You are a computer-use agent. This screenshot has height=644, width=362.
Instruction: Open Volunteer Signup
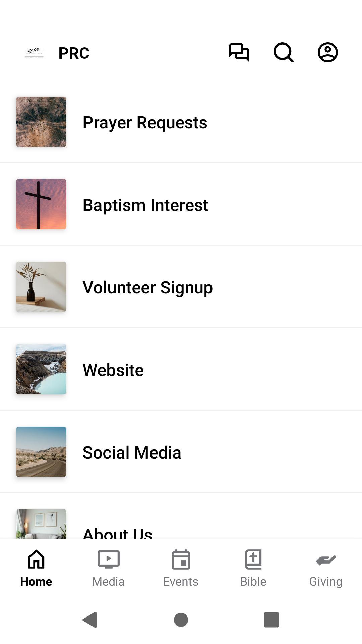[147, 287]
